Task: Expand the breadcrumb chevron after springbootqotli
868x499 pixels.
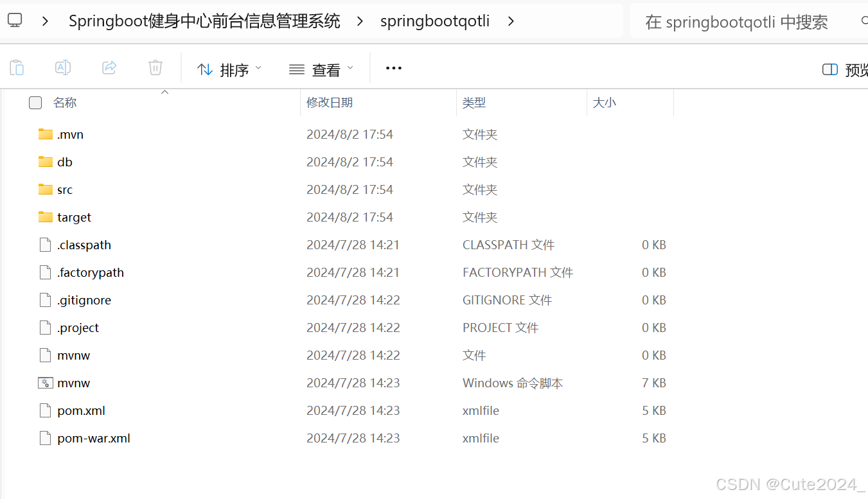Action: point(511,21)
